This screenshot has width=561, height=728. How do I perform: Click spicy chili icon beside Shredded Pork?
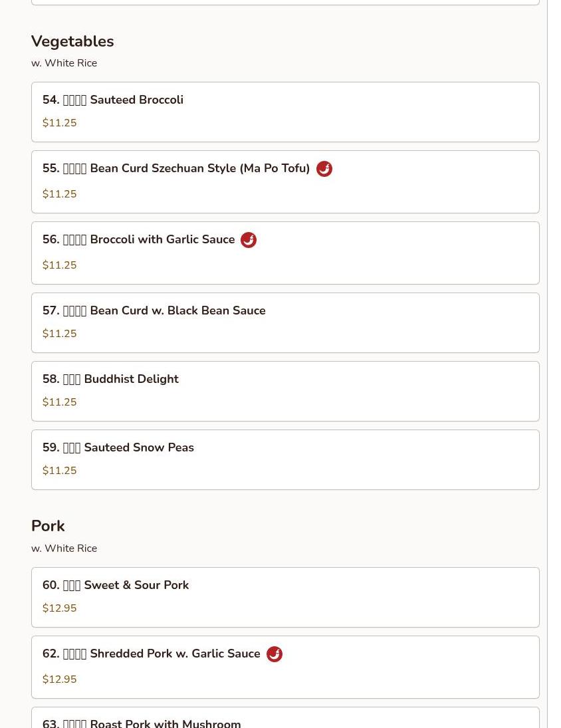[274, 654]
